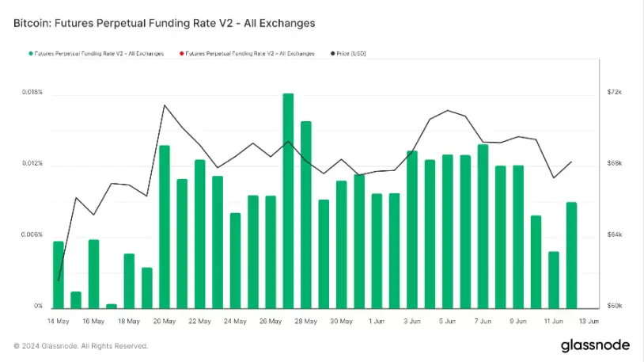This screenshot has width=644, height=362.
Task: Click the black Price legend dot
Action: (331, 53)
